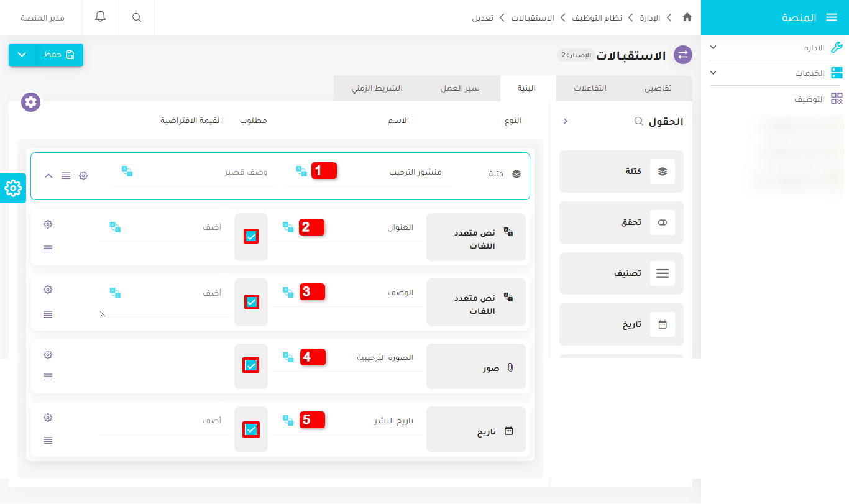This screenshot has width=849, height=504.
Task: Select the التوظيف icon in the sidebar
Action: 838,98
